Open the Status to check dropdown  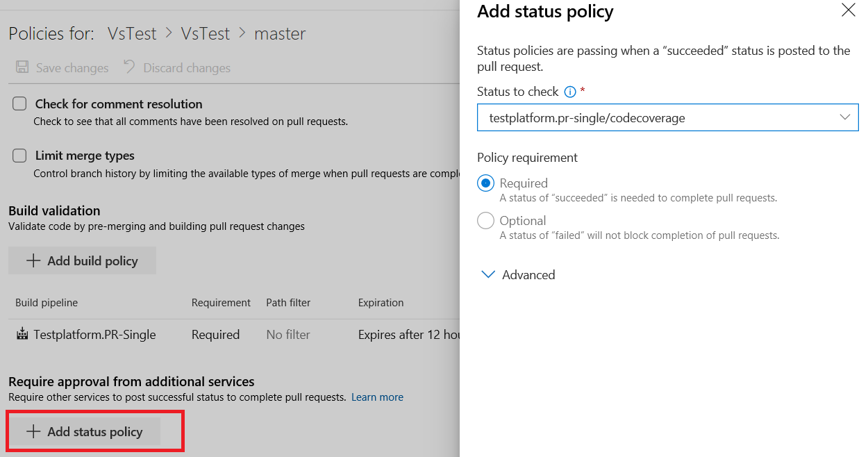click(x=667, y=117)
